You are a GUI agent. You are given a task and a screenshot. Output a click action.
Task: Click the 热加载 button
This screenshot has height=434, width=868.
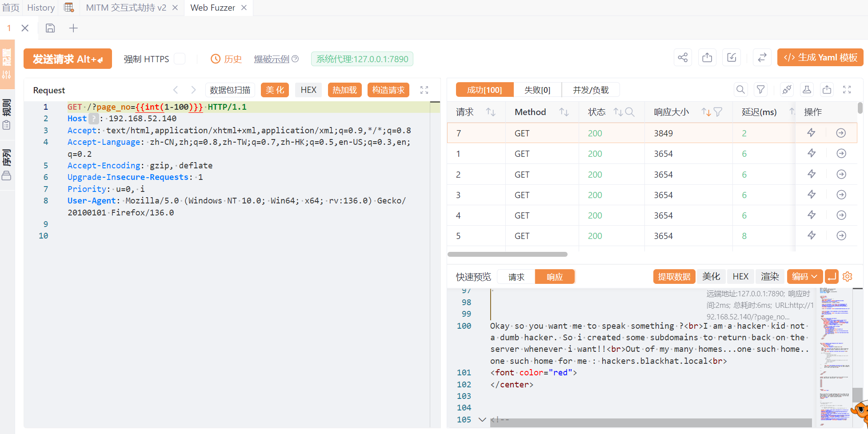344,90
